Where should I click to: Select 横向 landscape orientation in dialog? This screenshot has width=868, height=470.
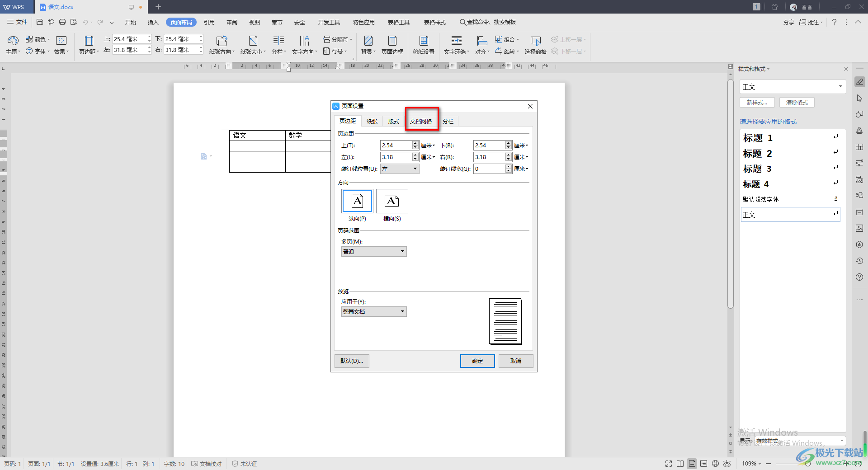392,201
